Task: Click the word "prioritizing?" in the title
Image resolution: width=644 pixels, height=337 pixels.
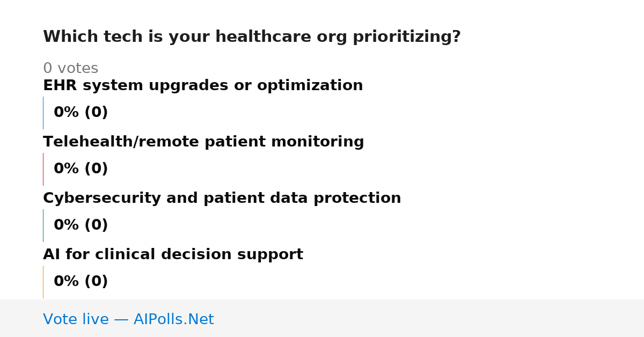Action: pos(407,37)
